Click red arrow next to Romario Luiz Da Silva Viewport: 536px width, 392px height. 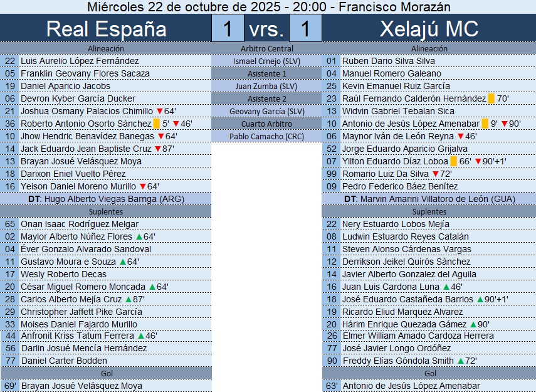point(436,174)
